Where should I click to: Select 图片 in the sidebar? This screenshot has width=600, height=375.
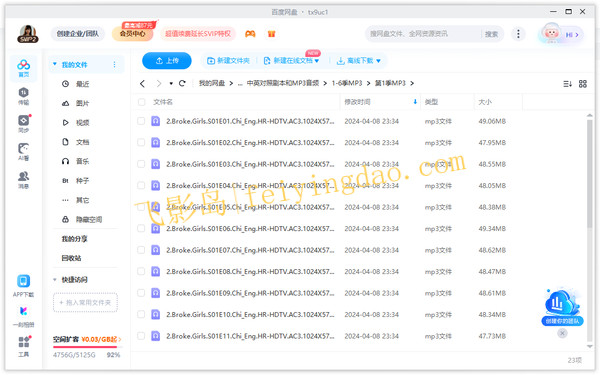[82, 103]
